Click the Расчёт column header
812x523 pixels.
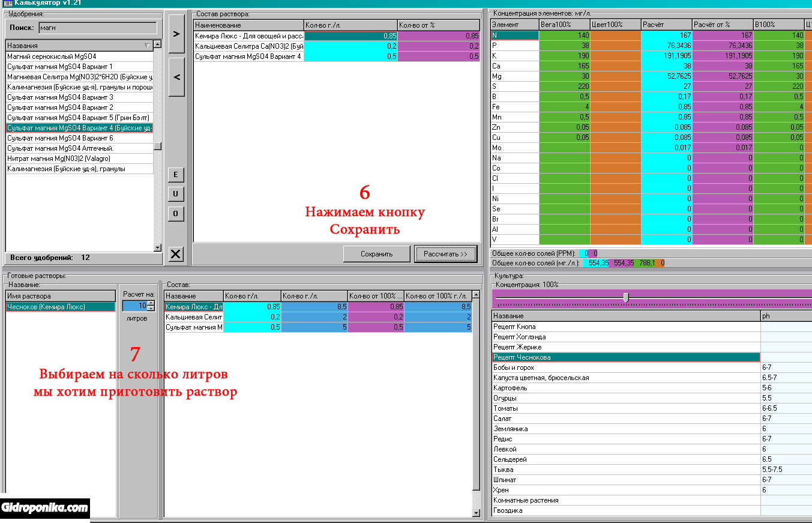tap(666, 25)
